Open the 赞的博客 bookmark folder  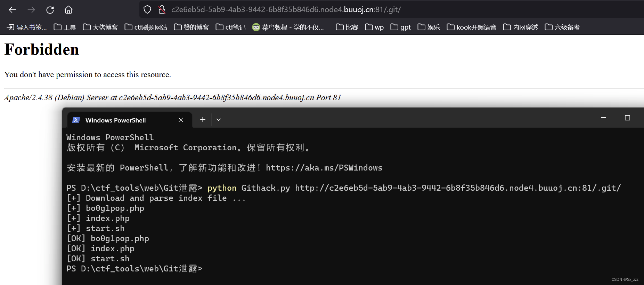pyautogui.click(x=191, y=27)
